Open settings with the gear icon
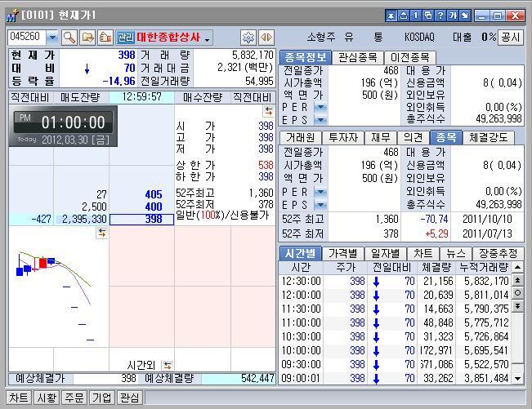This screenshot has width=532, height=409. pos(248,38)
